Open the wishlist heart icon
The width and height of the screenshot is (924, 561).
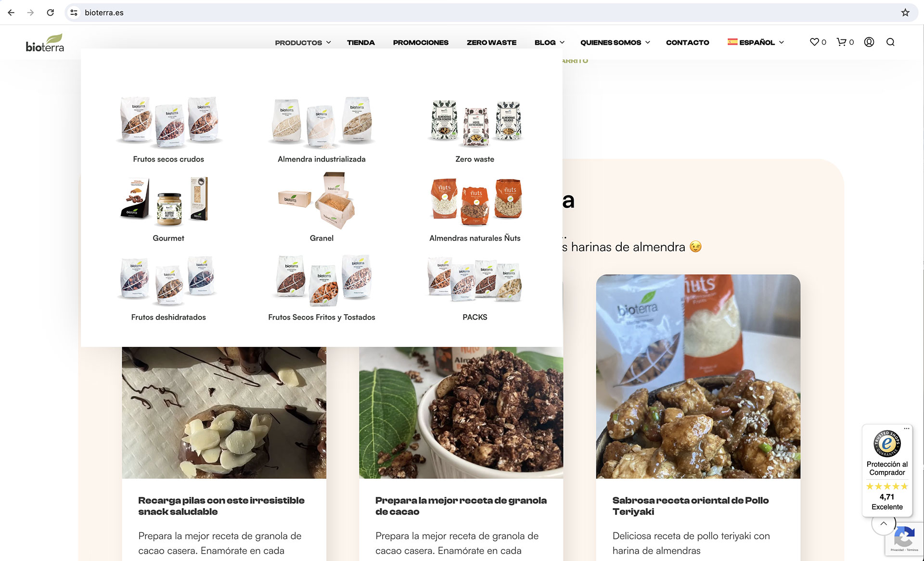coord(814,42)
